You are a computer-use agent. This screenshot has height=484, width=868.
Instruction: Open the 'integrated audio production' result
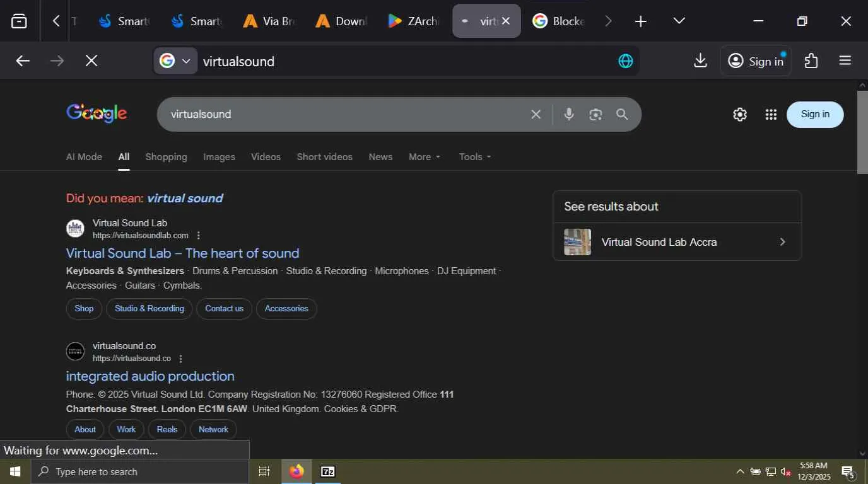click(x=150, y=376)
